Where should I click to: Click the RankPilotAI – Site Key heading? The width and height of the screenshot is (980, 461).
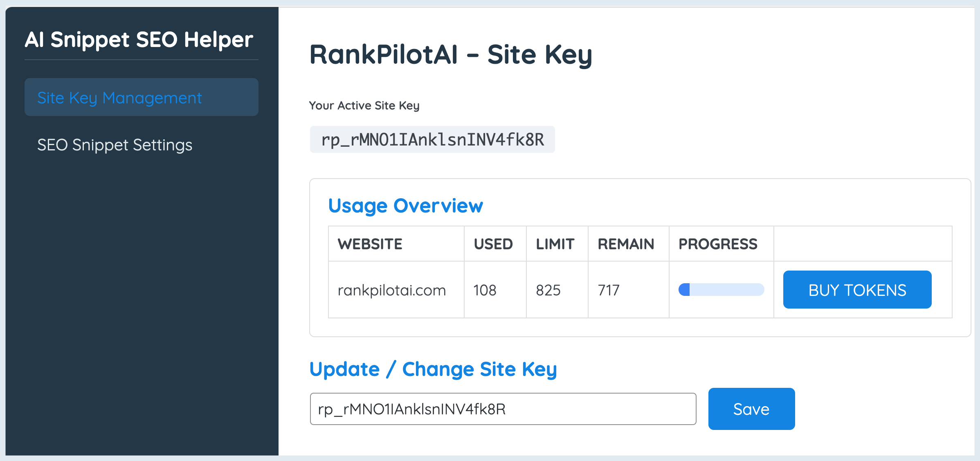click(451, 55)
